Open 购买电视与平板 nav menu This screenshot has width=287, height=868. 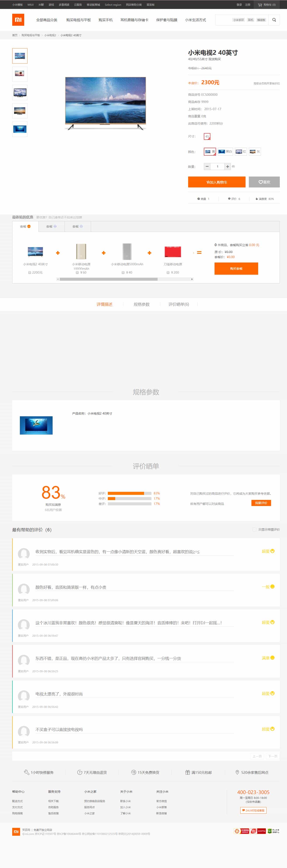[x=79, y=20]
